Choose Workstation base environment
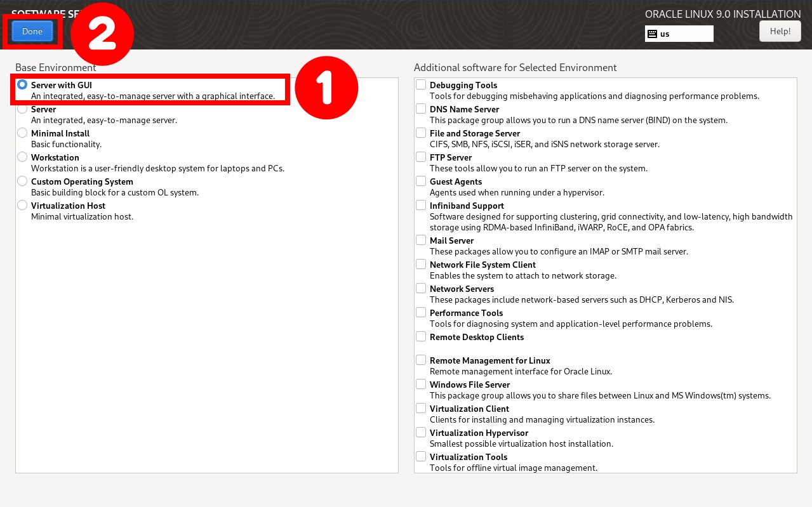812x507 pixels. pos(23,157)
